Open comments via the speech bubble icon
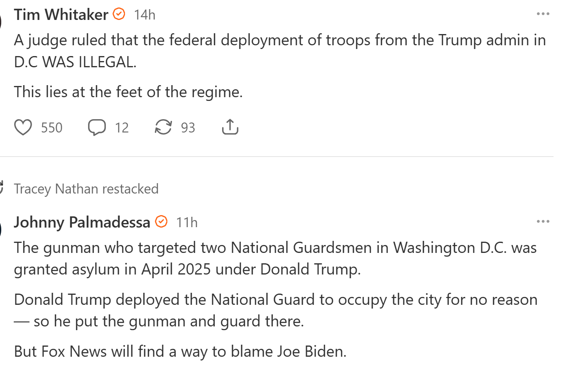The image size is (588, 375). click(x=97, y=127)
